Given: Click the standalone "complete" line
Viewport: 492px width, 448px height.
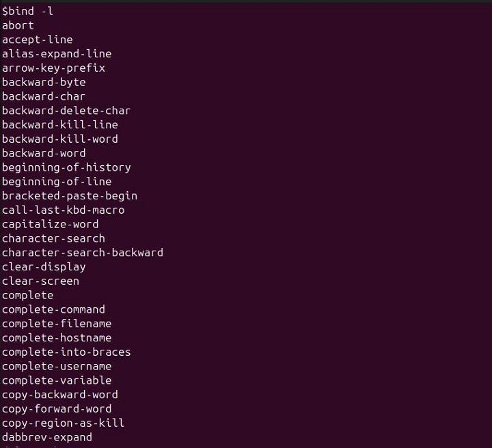Looking at the screenshot, I should coord(27,296).
